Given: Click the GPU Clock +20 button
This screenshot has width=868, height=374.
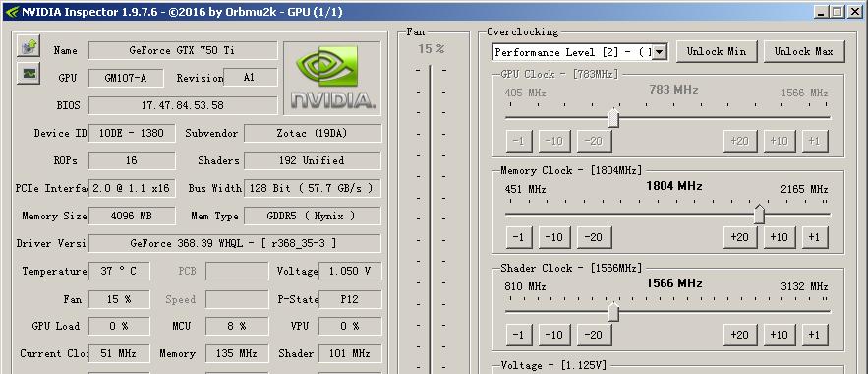Looking at the screenshot, I should pyautogui.click(x=739, y=141).
